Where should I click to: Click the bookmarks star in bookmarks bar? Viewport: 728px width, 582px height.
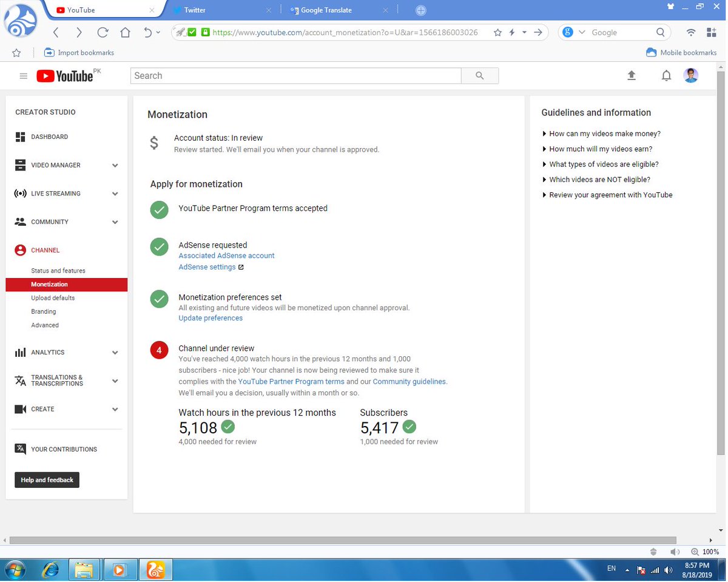[x=16, y=53]
